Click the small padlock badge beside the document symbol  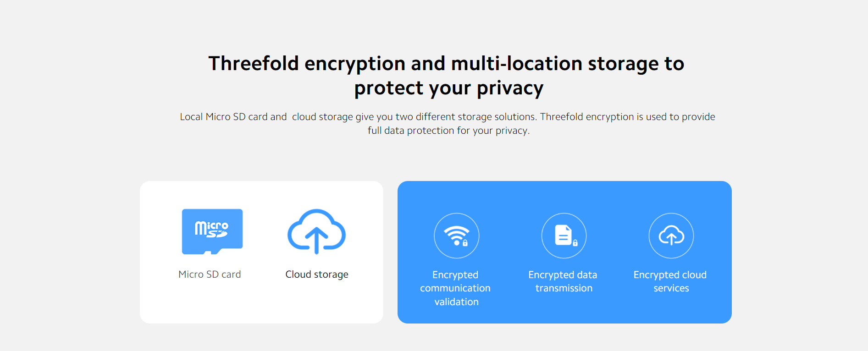pyautogui.click(x=575, y=243)
